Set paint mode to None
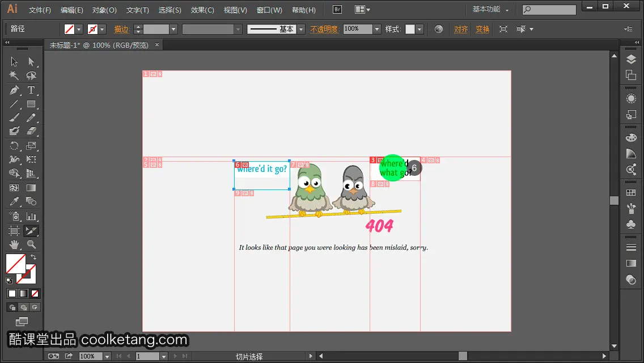The width and height of the screenshot is (644, 363). point(35,294)
